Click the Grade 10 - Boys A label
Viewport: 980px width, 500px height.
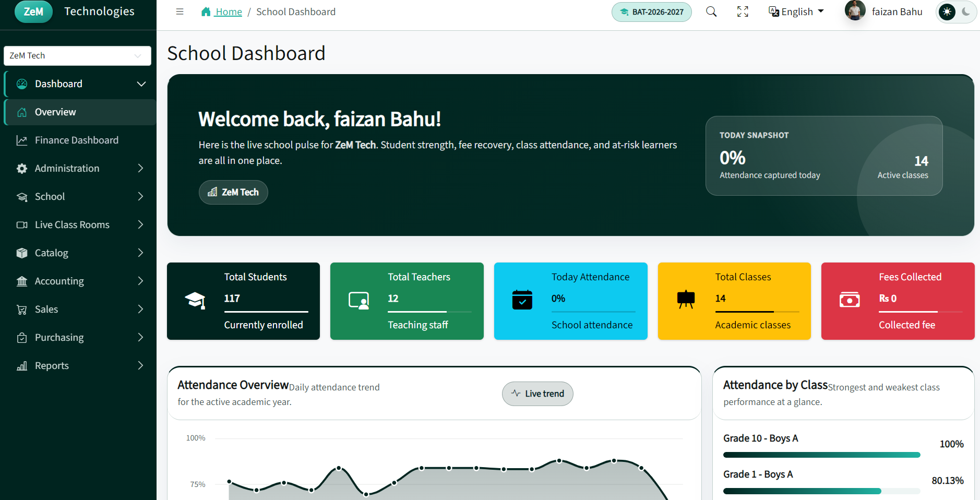click(x=760, y=438)
